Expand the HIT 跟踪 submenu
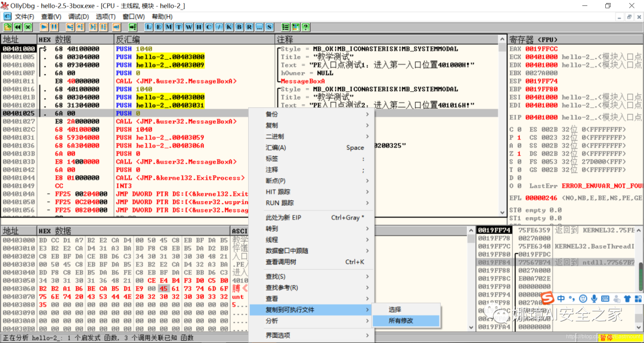Viewport: 644px width, 343px height. point(312,191)
